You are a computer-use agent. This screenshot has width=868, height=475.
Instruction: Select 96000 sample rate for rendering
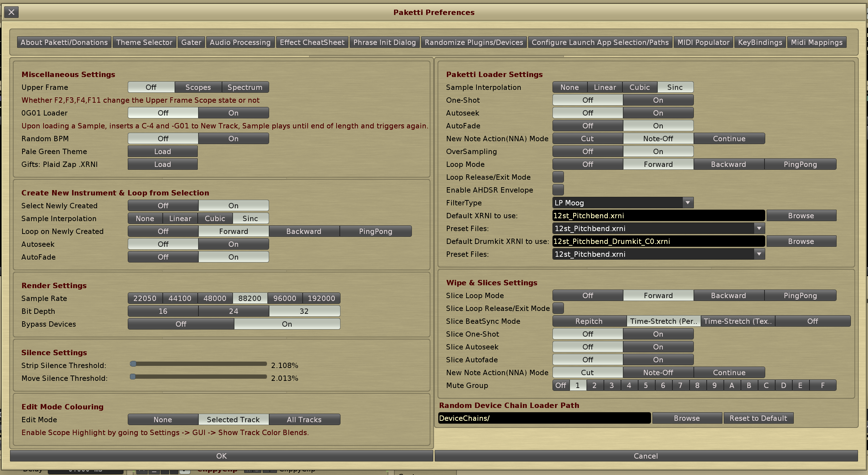284,298
